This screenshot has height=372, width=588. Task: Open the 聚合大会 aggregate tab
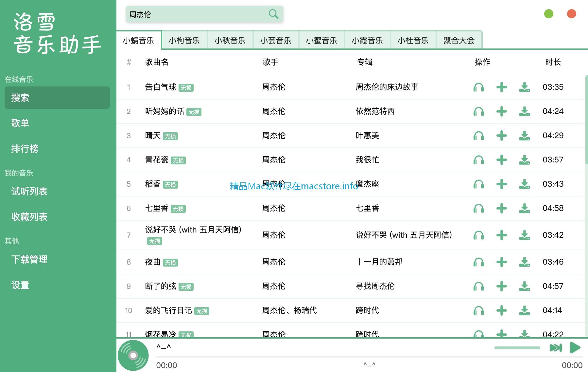point(459,40)
